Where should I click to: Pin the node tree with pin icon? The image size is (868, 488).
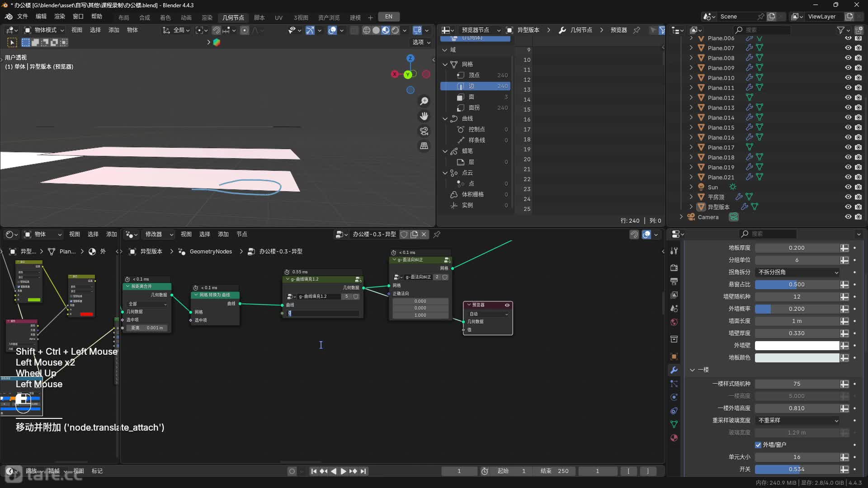point(437,234)
